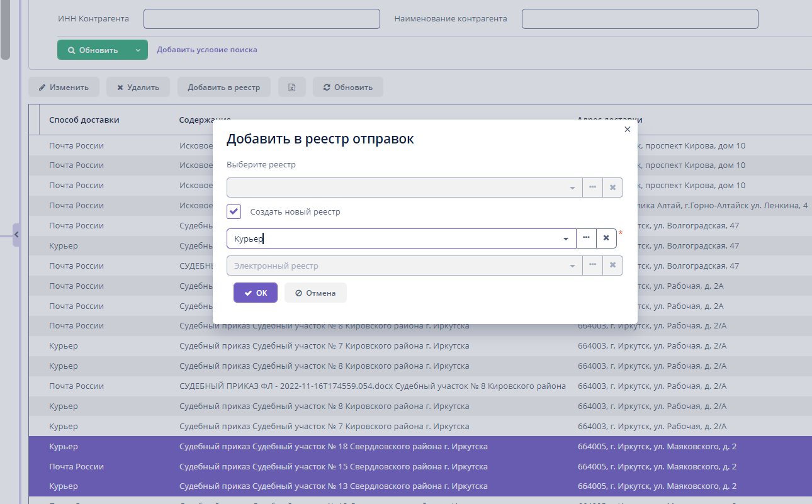812x504 pixels.
Task: Click ellipsis icon next to Курьер field
Action: pos(586,238)
